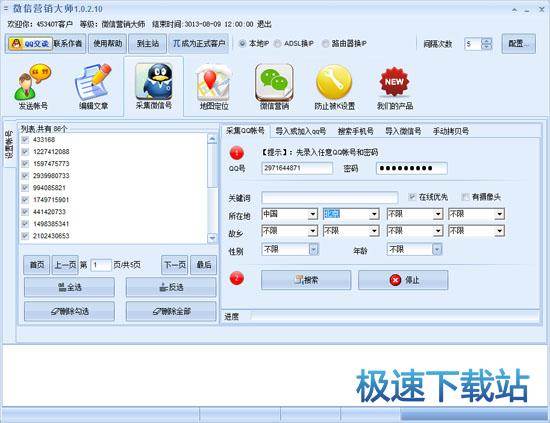The width and height of the screenshot is (550, 423).
Task: Go to 上一页 previous page
Action: pyautogui.click(x=65, y=265)
